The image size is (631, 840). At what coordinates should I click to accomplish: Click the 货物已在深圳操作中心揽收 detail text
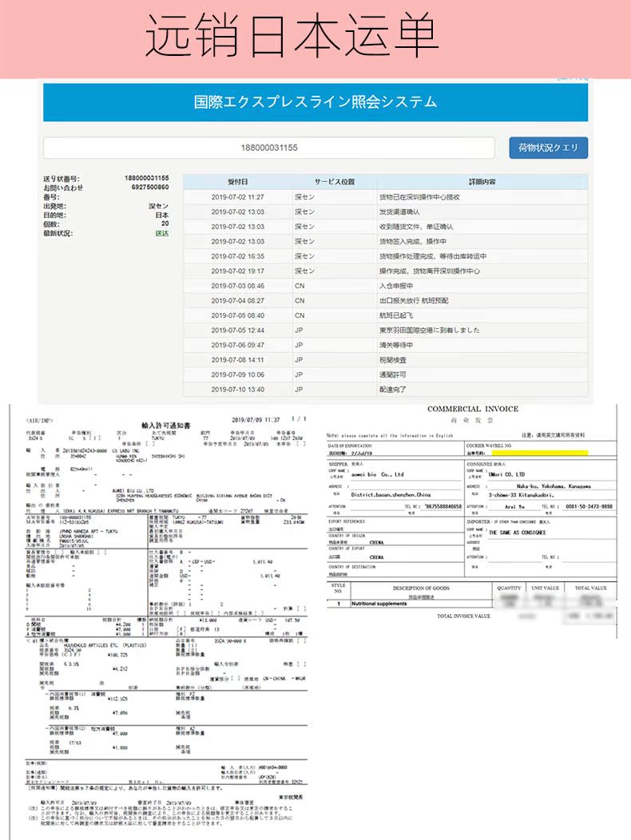[420, 197]
